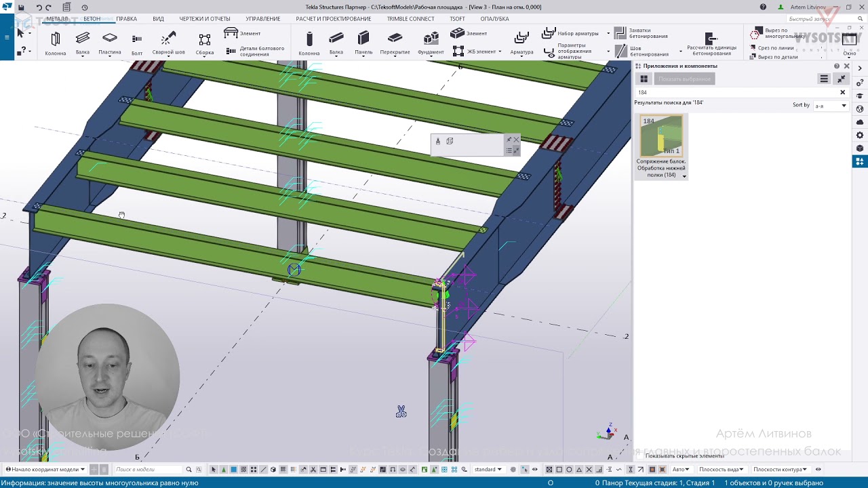
Task: Tick the 'Показывать скрытые элементы' checkbox
Action: point(640,456)
